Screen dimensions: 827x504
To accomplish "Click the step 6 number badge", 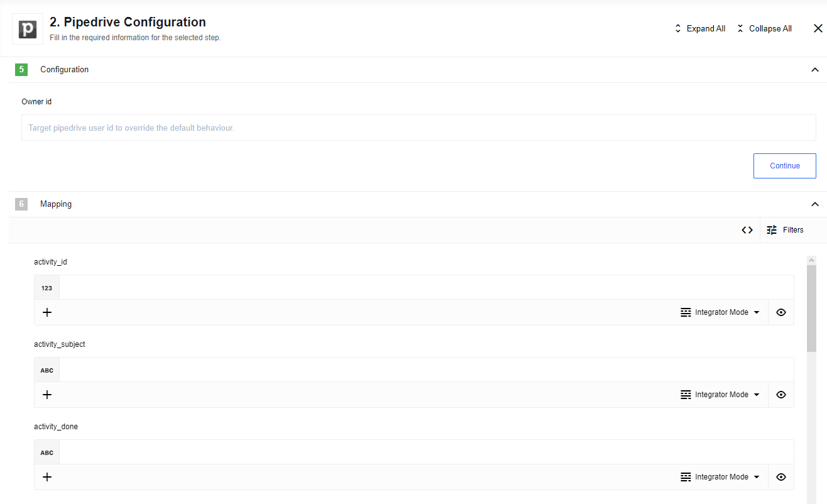I will (21, 204).
